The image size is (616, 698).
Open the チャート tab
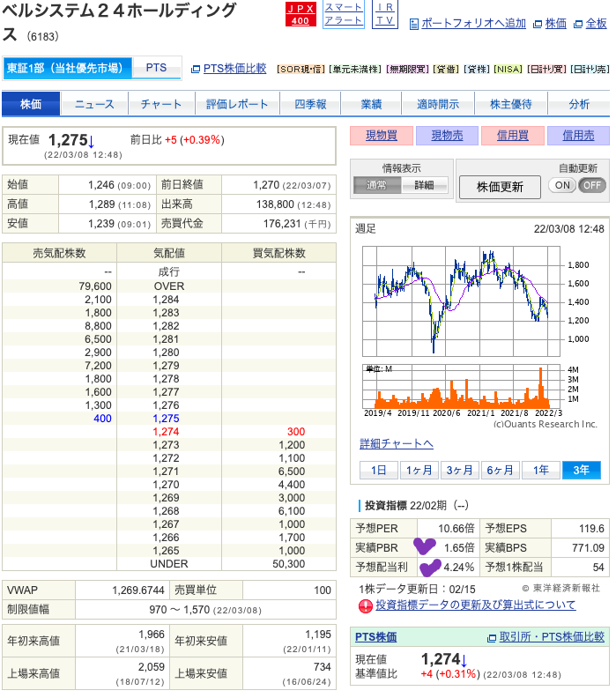click(x=161, y=104)
